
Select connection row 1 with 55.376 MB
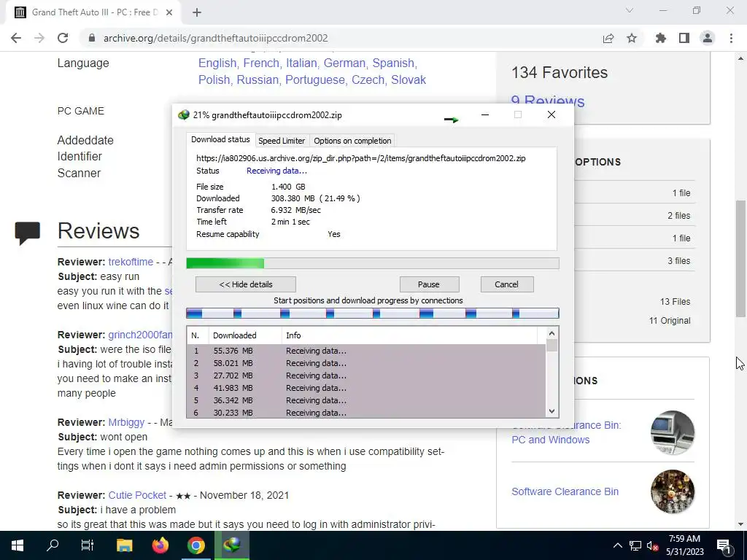pos(366,351)
